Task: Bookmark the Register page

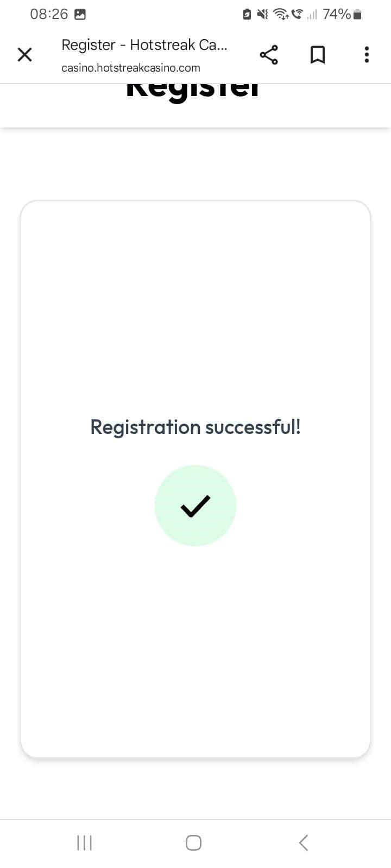Action: (318, 54)
